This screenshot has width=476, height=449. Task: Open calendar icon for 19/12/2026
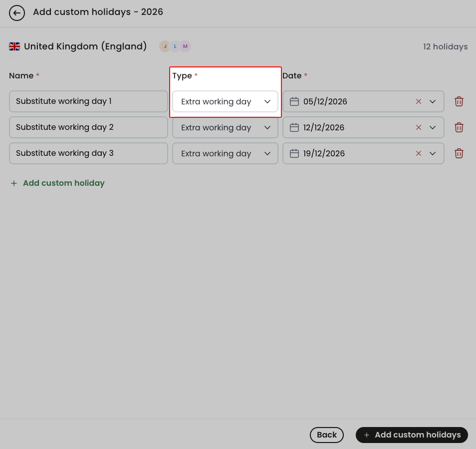(294, 153)
